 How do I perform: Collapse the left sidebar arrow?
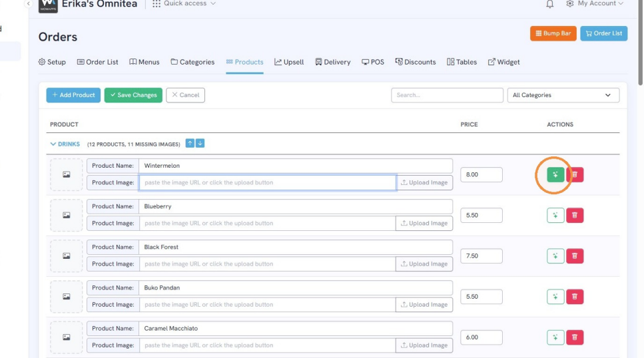(x=29, y=4)
